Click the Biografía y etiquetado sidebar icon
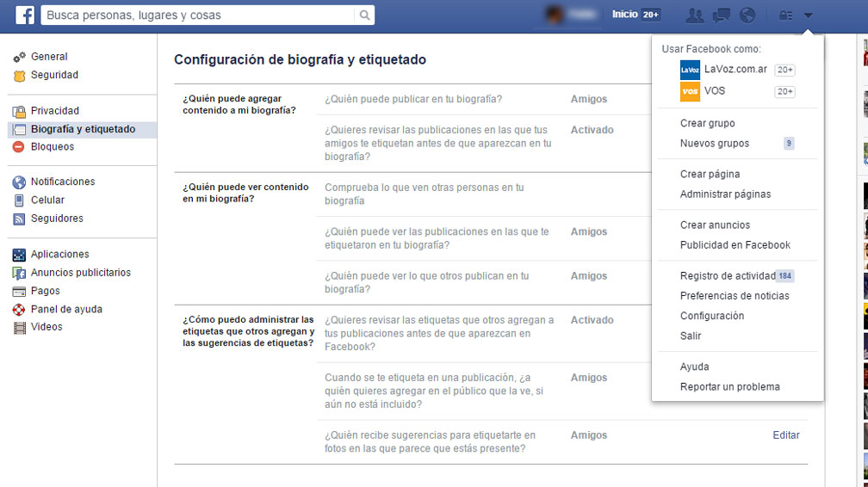This screenshot has height=487, width=868. click(x=19, y=130)
